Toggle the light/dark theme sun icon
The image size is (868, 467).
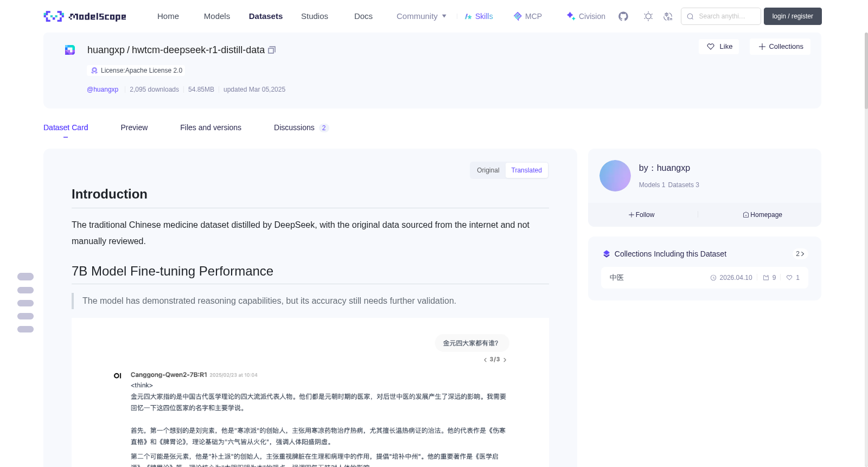pos(648,16)
